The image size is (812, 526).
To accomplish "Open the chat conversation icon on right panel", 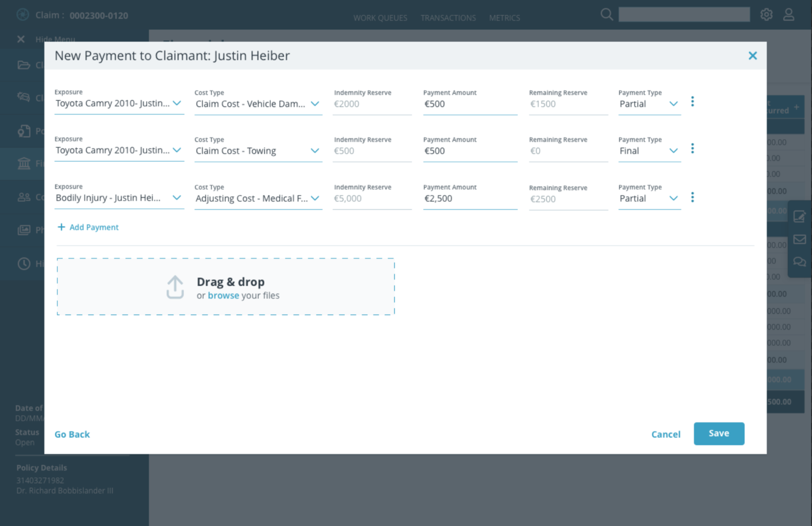I will [800, 262].
